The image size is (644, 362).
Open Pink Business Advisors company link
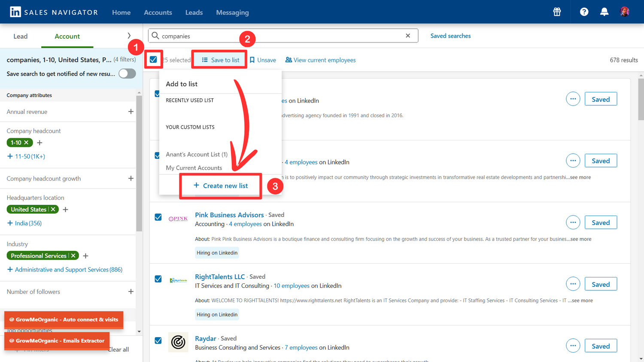tap(229, 215)
